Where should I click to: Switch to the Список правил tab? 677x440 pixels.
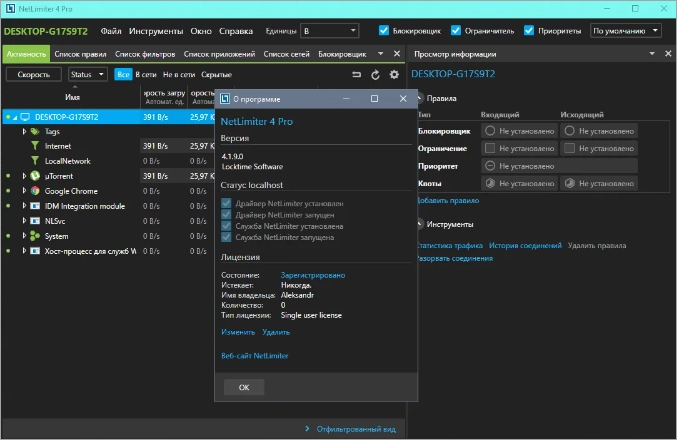point(80,54)
